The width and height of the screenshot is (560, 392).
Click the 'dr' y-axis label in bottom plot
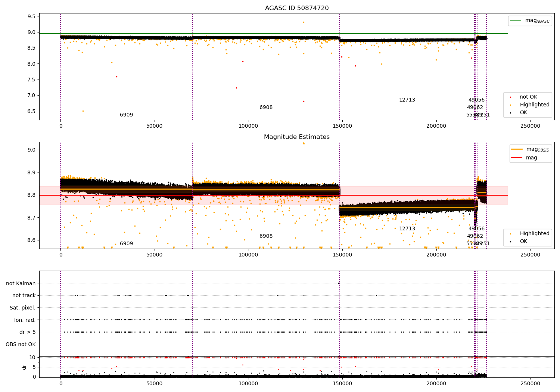[24, 367]
